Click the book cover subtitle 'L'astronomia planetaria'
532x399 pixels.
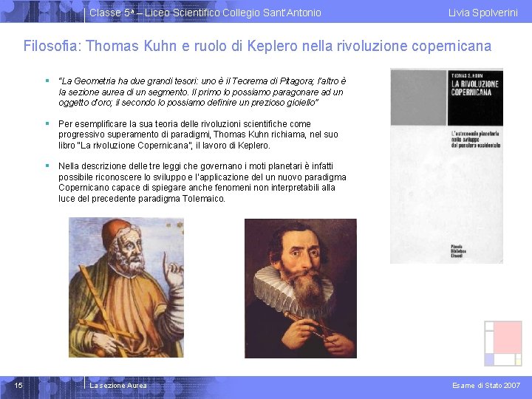[475, 134]
